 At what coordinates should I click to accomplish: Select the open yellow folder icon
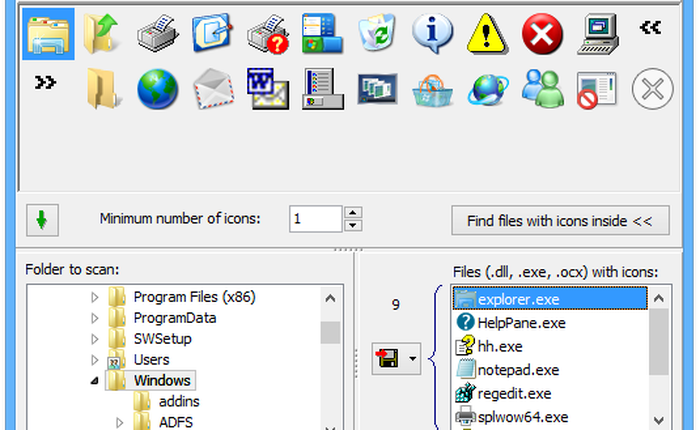[x=103, y=88]
